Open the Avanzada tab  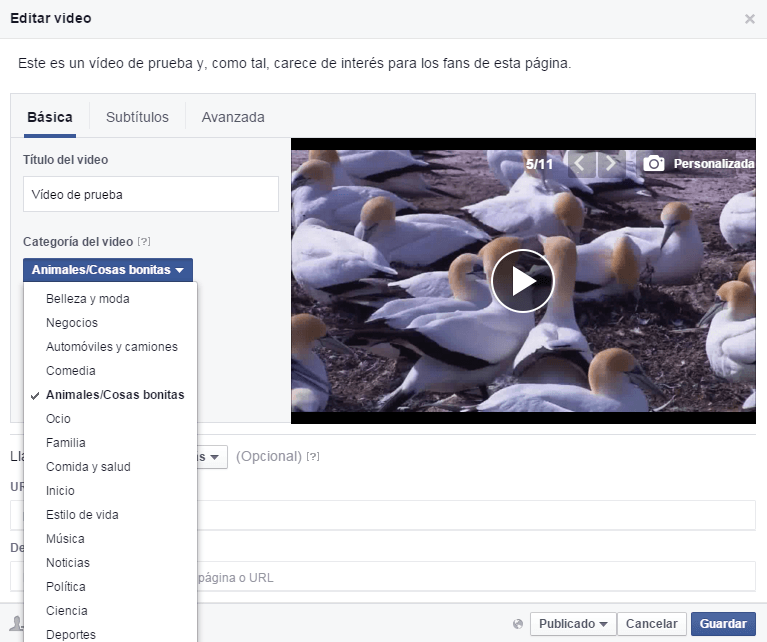tap(233, 117)
